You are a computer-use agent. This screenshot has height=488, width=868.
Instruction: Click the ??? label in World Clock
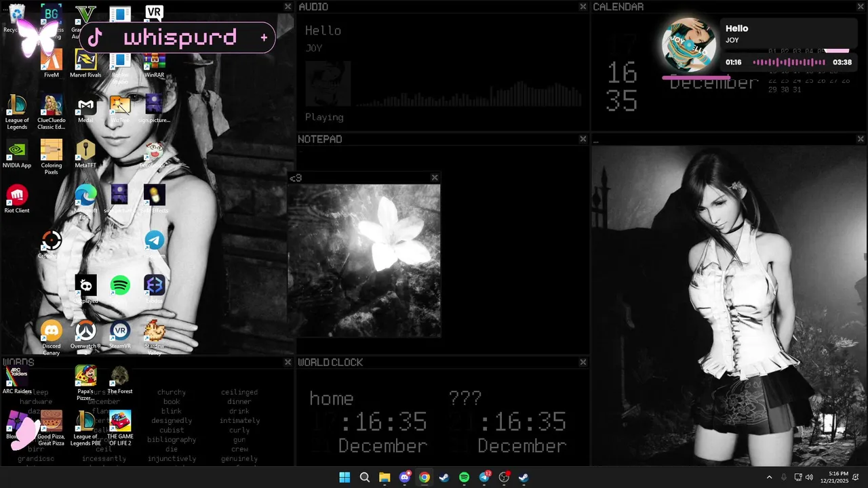point(465,398)
